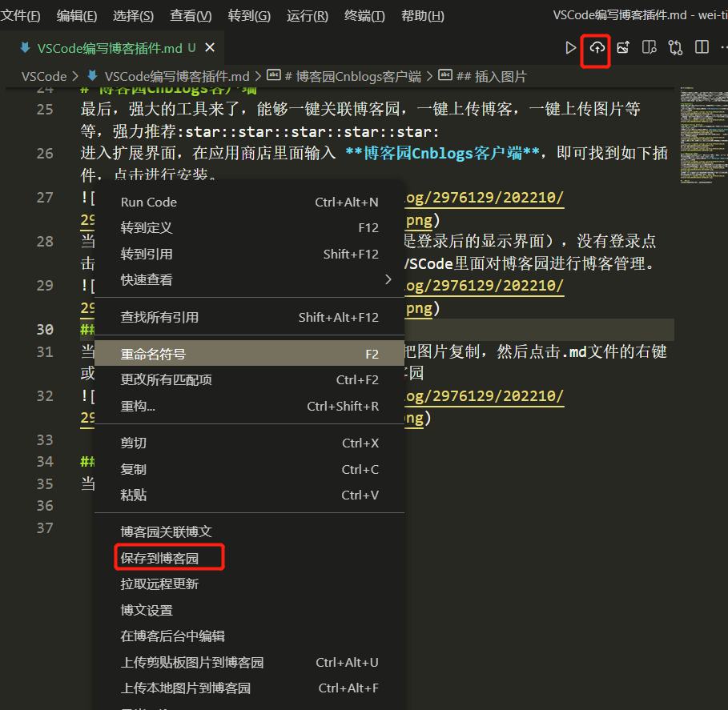728x710 pixels.
Task: Click the bold text 博客园Cnblogs客户端 on line 26
Action: (442, 153)
